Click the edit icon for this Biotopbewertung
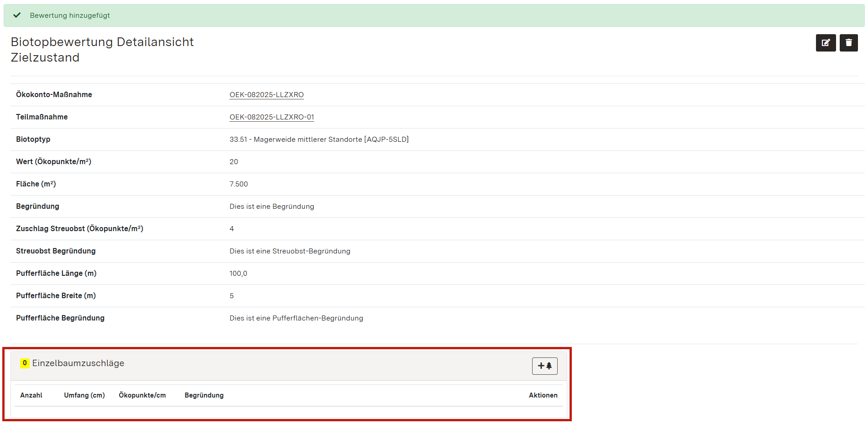The image size is (868, 424). pyautogui.click(x=825, y=43)
